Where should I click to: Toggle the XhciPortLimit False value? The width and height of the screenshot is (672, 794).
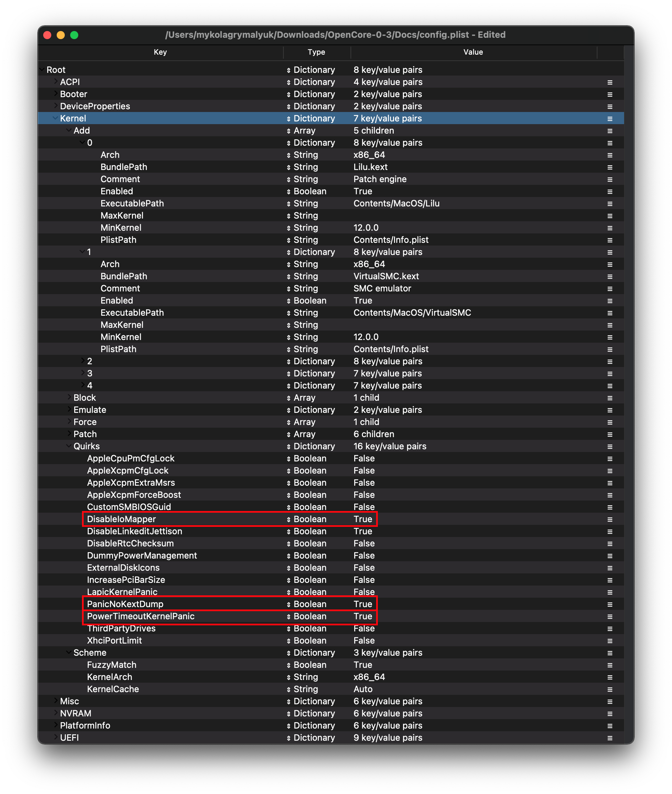pos(364,641)
